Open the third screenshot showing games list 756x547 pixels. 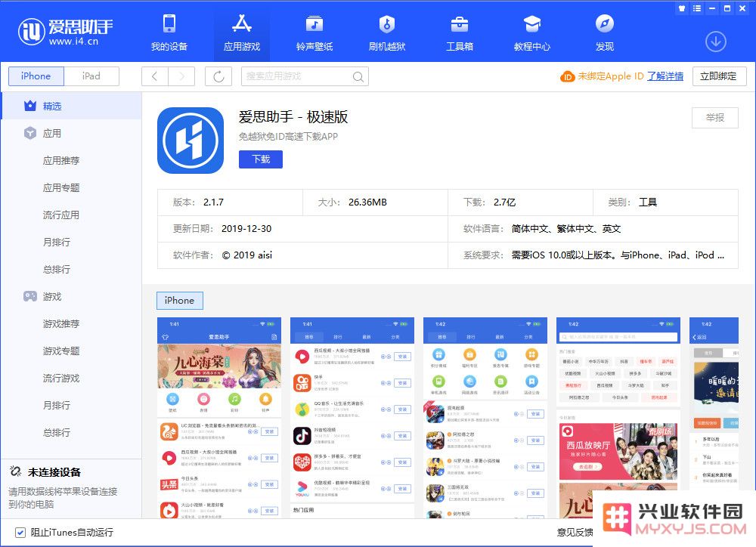coord(485,418)
